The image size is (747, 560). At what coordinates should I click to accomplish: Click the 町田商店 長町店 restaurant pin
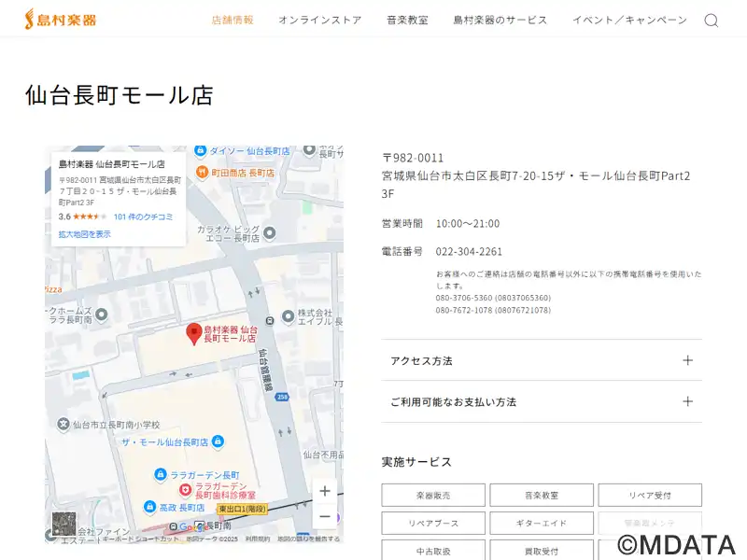click(202, 173)
